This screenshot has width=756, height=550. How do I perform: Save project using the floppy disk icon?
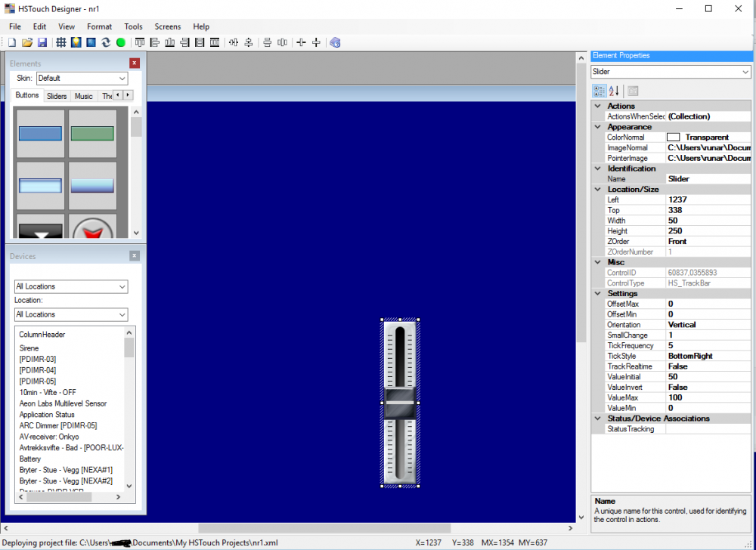coord(42,42)
